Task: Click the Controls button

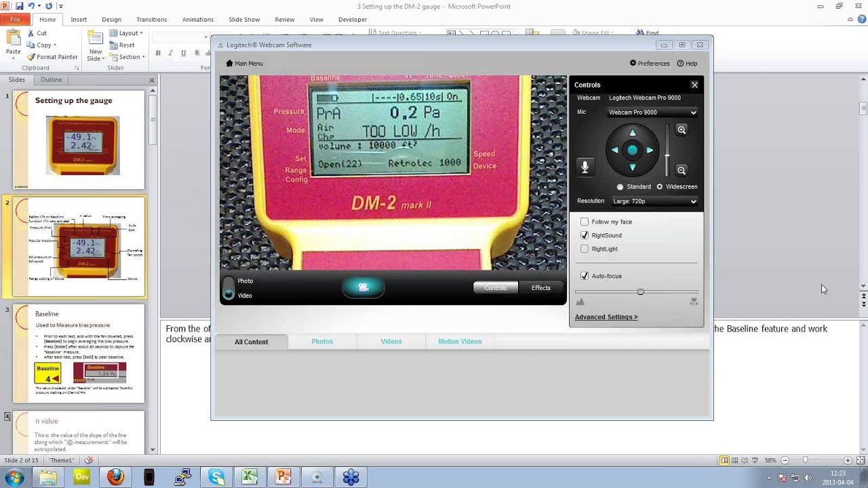Action: coord(495,287)
